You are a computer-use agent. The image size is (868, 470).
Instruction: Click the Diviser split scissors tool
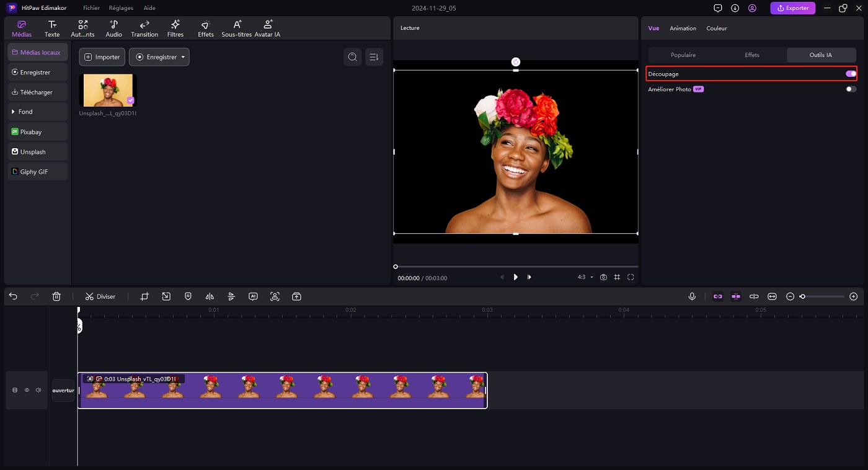(x=100, y=296)
